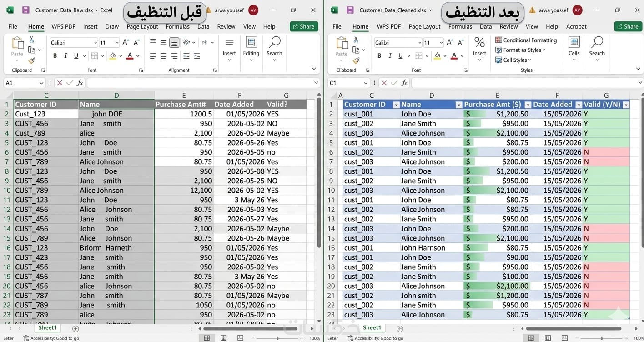
Task: Click the horizontal scrollbar in the Cleaned window
Action: (574, 328)
